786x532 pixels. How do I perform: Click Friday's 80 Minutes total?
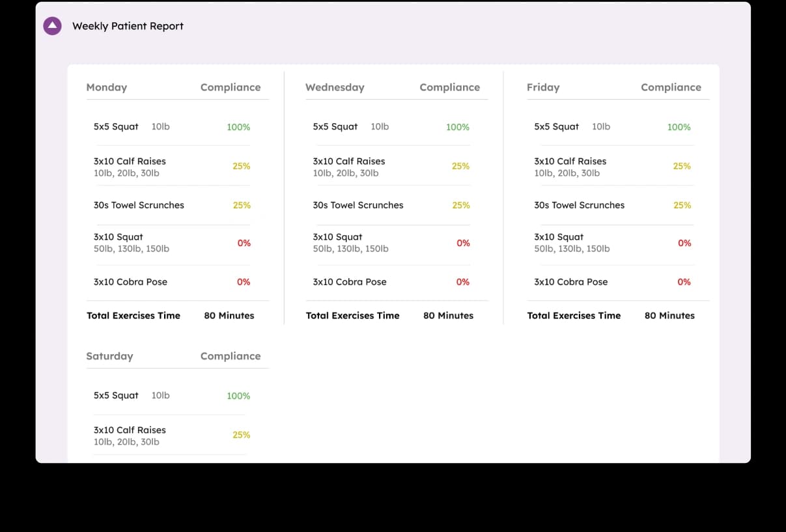tap(670, 316)
